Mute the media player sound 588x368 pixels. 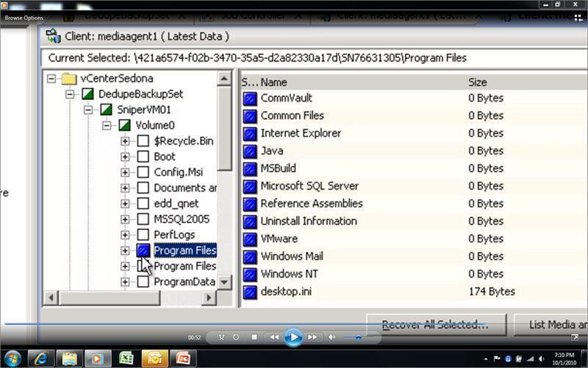pyautogui.click(x=332, y=337)
